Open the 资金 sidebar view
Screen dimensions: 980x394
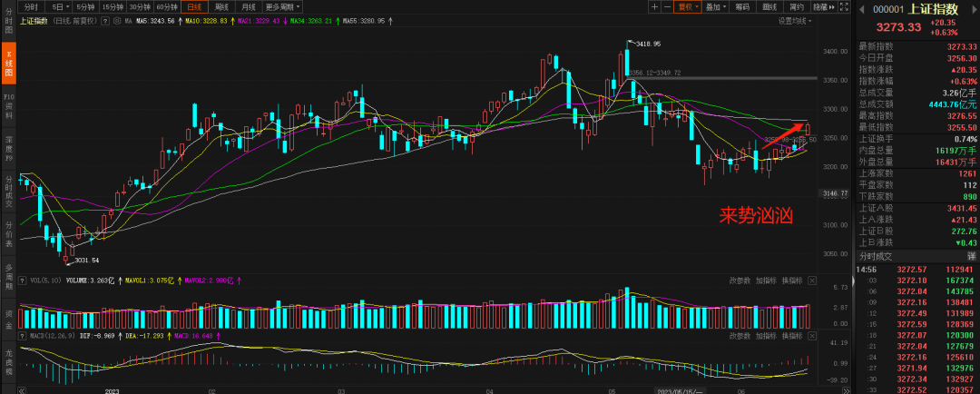(x=8, y=320)
